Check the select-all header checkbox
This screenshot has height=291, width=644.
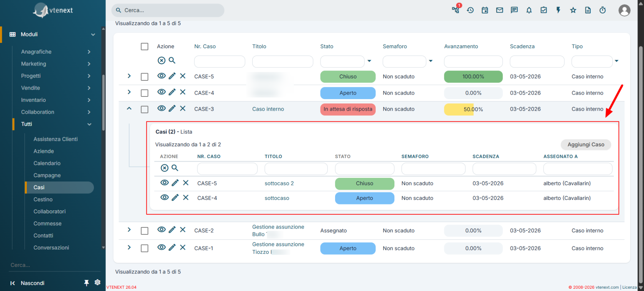[145, 46]
